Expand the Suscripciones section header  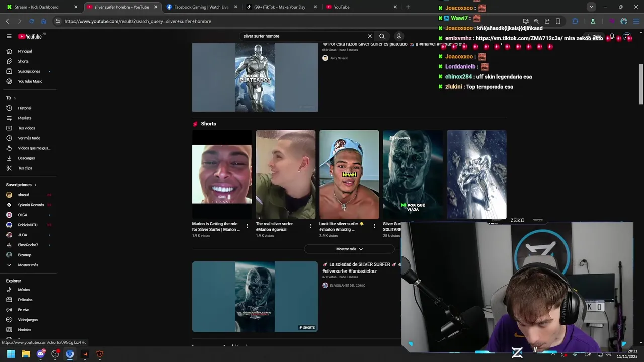tap(21, 185)
